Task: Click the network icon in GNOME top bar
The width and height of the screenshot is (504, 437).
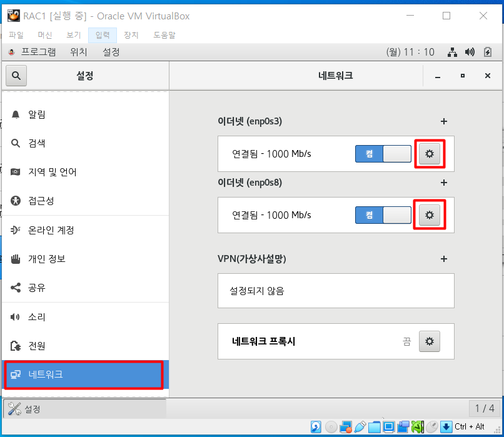Action: [x=452, y=52]
